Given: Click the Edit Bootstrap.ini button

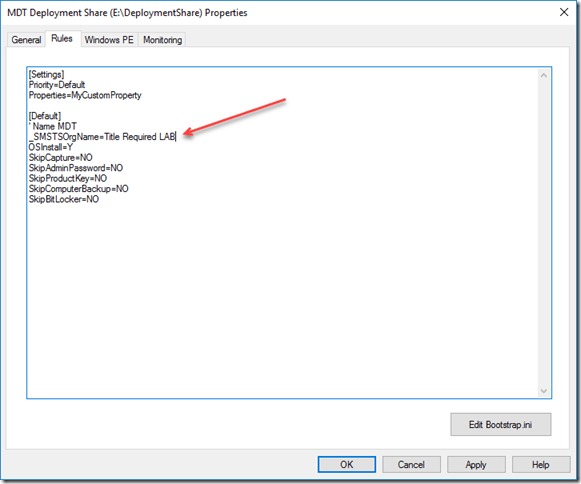Looking at the screenshot, I should tap(501, 424).
